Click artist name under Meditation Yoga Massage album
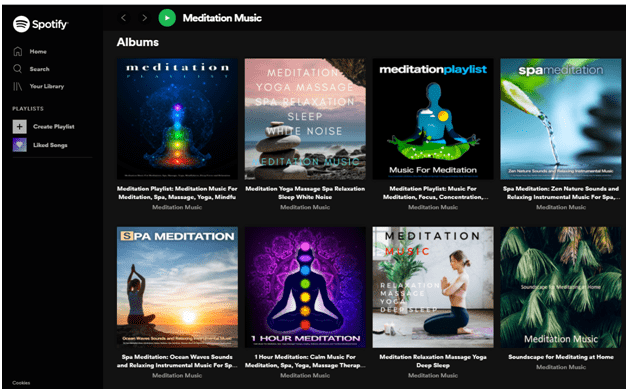Viewport: 628px width, 391px height. click(x=305, y=207)
